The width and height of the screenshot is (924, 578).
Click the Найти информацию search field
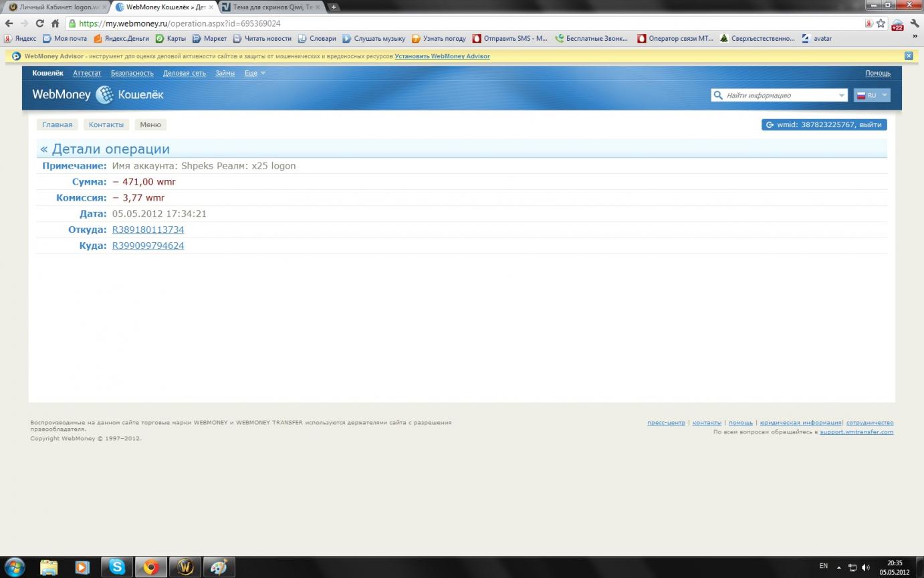pos(779,96)
